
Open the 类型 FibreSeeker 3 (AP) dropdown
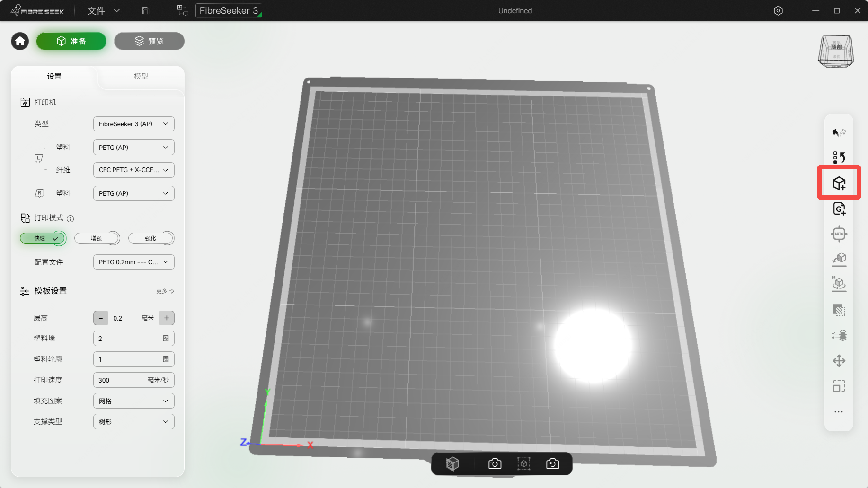pyautogui.click(x=133, y=124)
